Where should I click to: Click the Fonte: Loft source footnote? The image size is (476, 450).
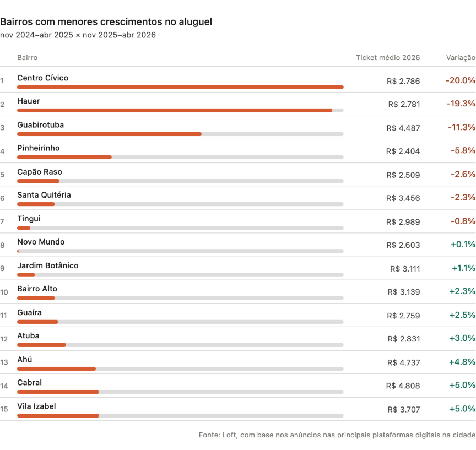point(337,435)
